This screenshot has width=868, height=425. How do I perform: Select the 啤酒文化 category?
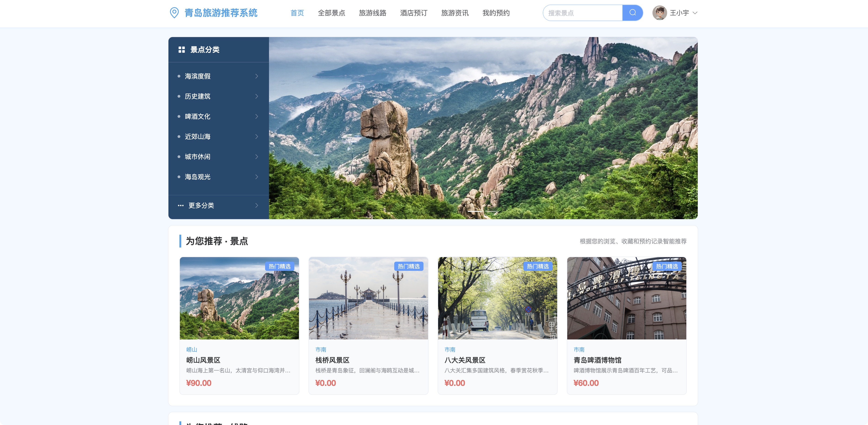coord(219,116)
